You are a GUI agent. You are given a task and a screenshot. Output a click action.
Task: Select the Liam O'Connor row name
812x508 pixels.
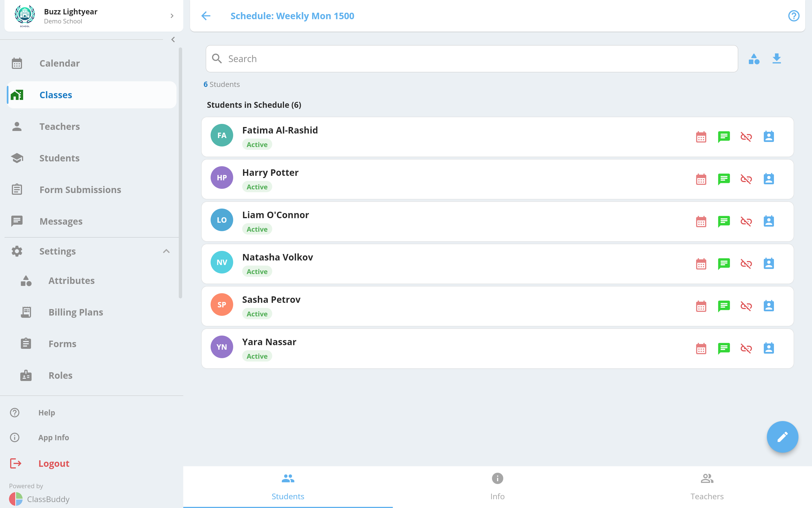[275, 215]
